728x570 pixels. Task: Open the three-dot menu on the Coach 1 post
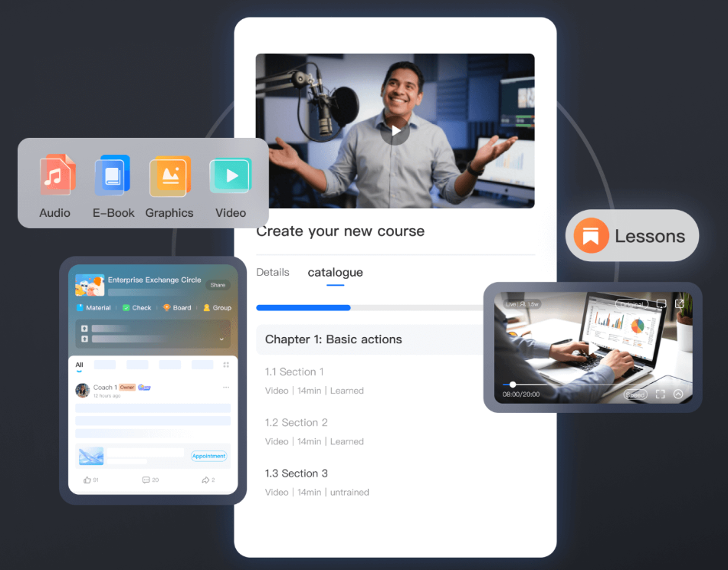tap(225, 388)
